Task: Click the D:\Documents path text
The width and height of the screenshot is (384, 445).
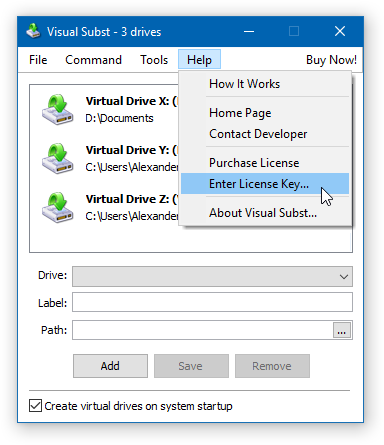Action: click(119, 118)
